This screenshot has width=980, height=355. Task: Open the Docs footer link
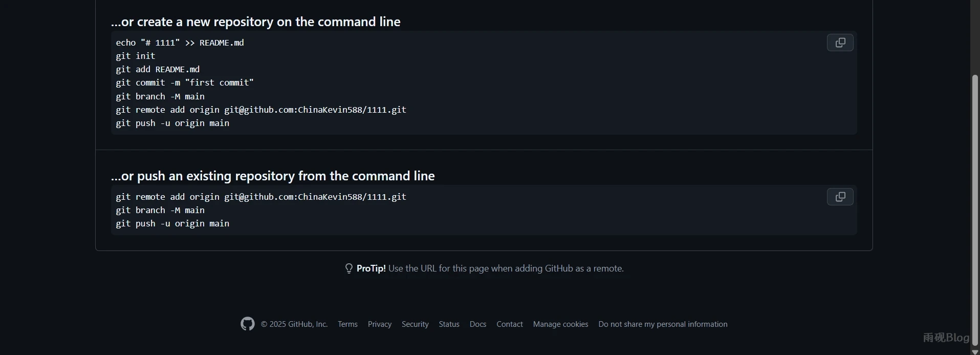tap(477, 324)
